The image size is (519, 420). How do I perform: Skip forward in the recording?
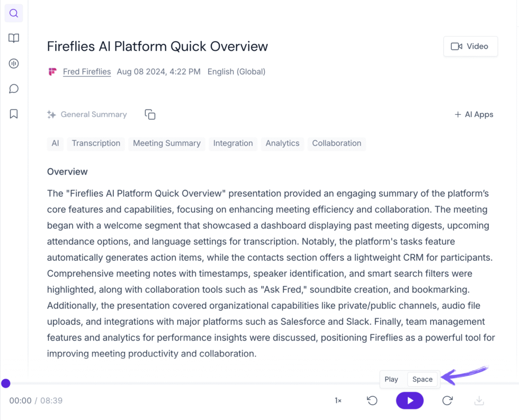[447, 400]
